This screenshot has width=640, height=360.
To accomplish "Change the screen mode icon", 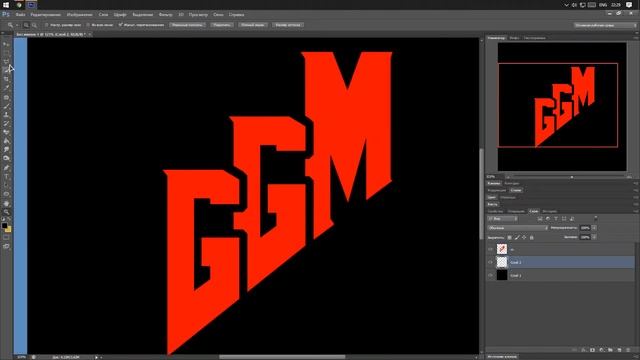I will (x=6, y=247).
